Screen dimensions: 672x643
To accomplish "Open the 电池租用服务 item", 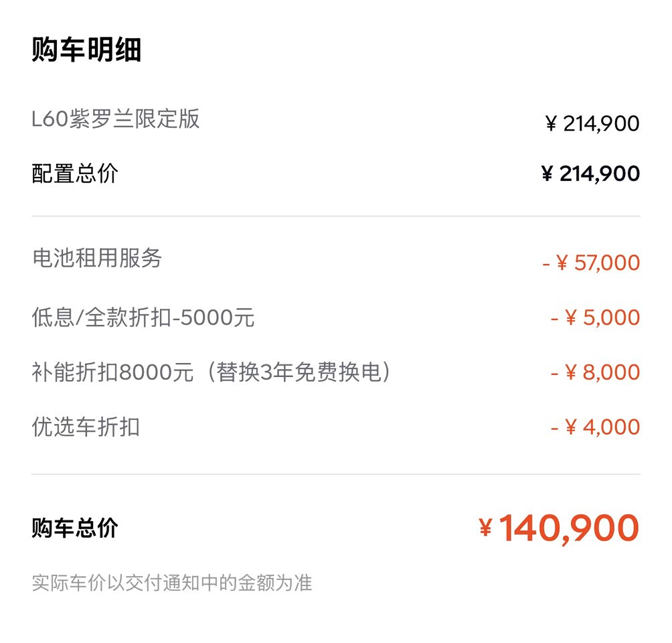I will tap(97, 259).
